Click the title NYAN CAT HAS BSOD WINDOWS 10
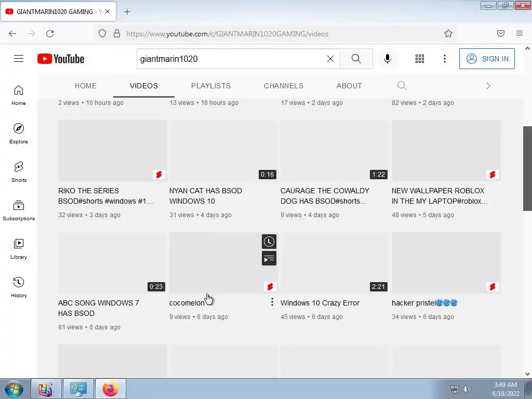 pos(206,196)
